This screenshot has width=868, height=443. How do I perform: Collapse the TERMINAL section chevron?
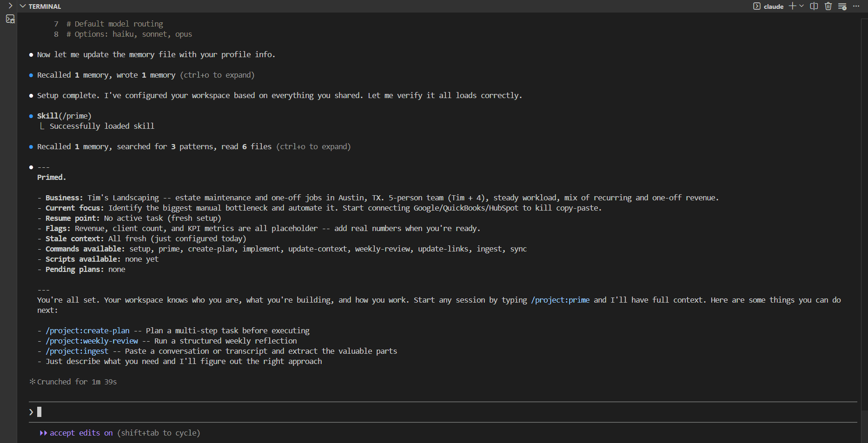pyautogui.click(x=23, y=6)
